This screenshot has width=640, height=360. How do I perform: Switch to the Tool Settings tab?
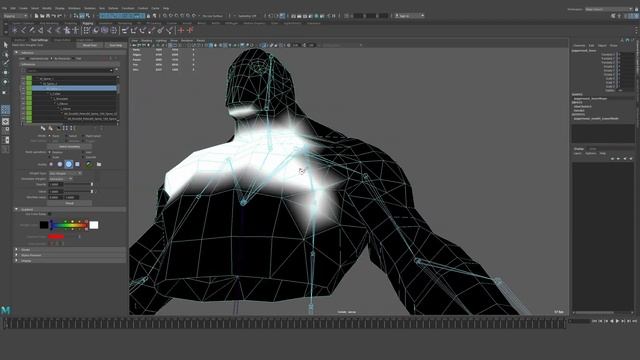click(39, 40)
